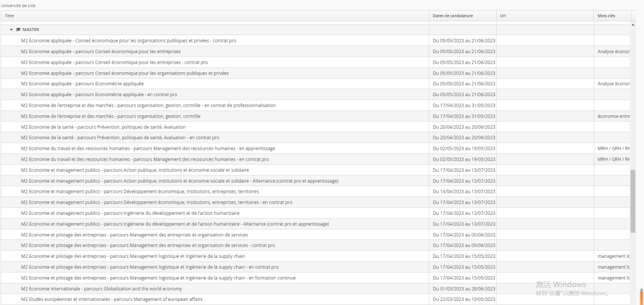Click the graduation cap icon beside MASTER
644x305 pixels.
pyautogui.click(x=18, y=30)
